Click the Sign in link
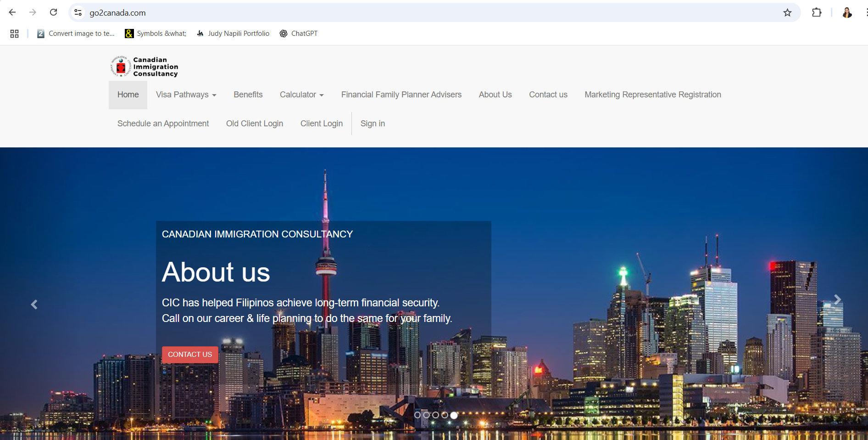 (x=373, y=124)
